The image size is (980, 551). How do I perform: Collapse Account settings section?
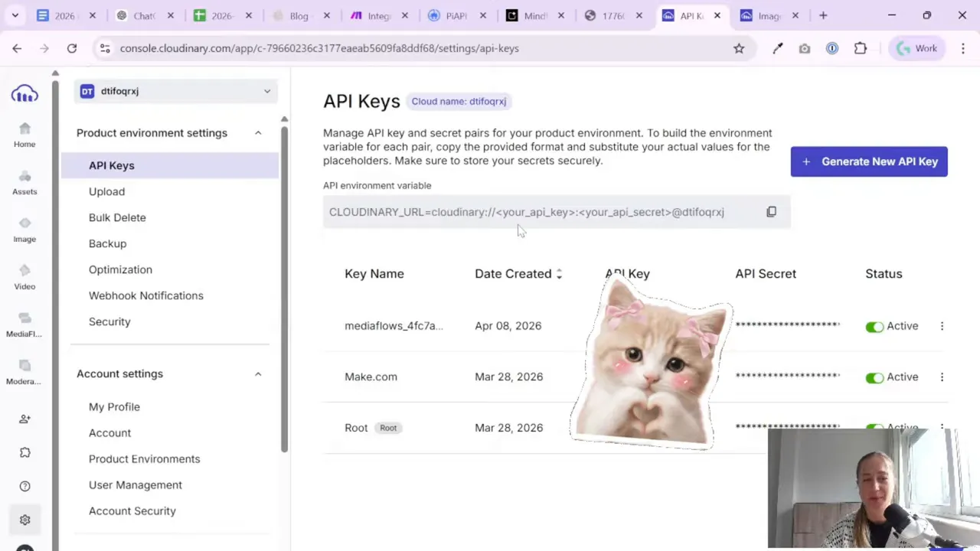click(258, 374)
